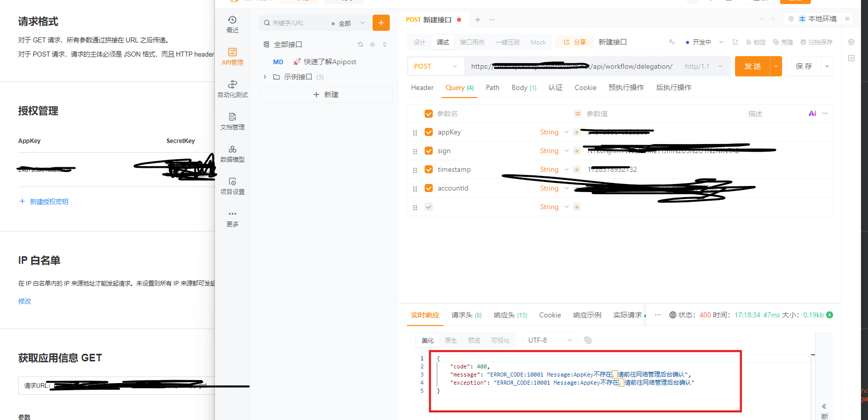Click the AI icon in parameter header
The image size is (868, 420).
pyautogui.click(x=812, y=114)
